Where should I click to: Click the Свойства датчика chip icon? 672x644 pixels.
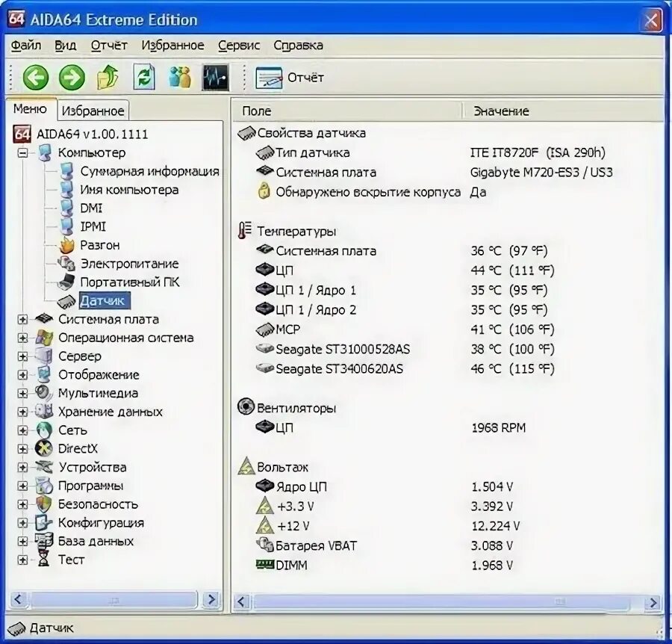[x=246, y=133]
